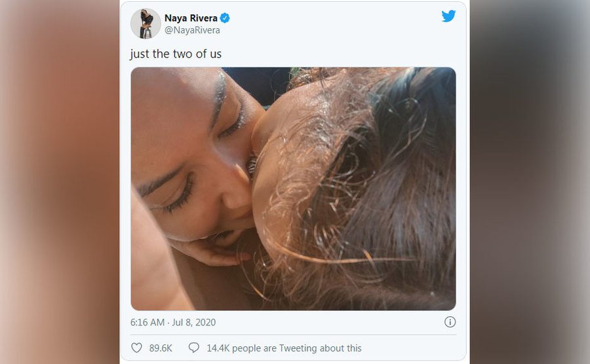Click the display name Naya Rivera
The width and height of the screenshot is (590, 364).
click(x=191, y=18)
